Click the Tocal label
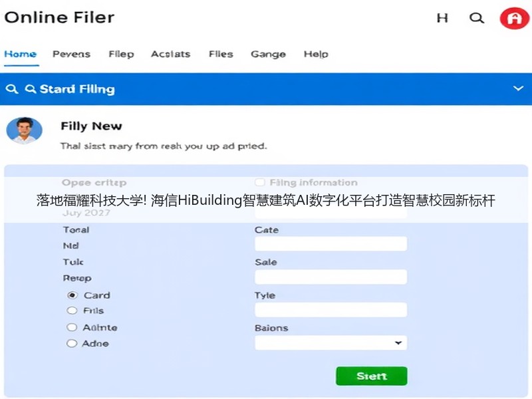 point(76,229)
